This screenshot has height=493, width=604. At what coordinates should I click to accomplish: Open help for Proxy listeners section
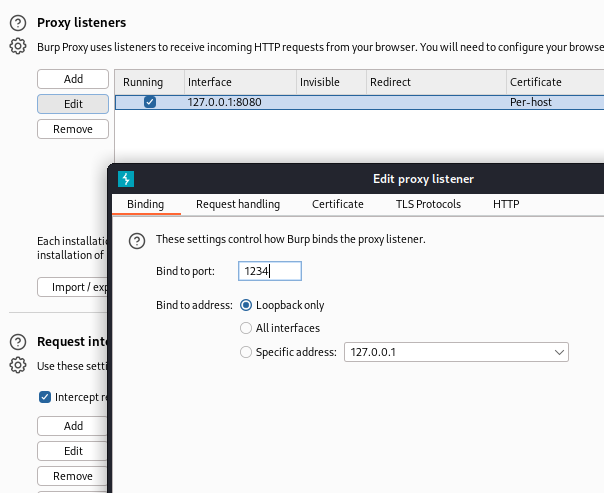click(18, 23)
